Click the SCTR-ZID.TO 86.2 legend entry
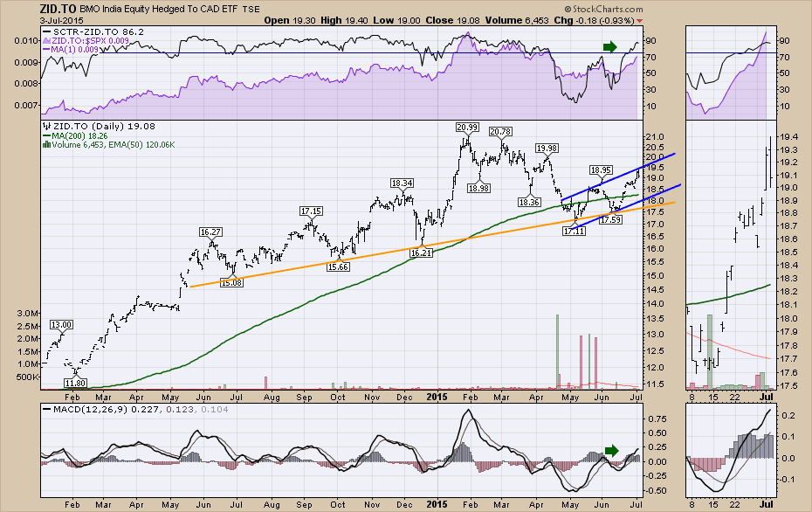The image size is (812, 512). click(94, 31)
